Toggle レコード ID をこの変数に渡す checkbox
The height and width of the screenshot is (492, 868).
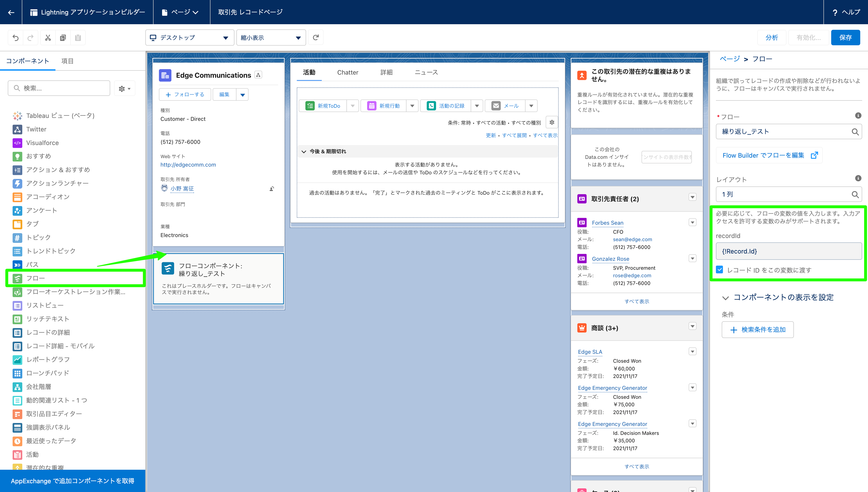[720, 270]
